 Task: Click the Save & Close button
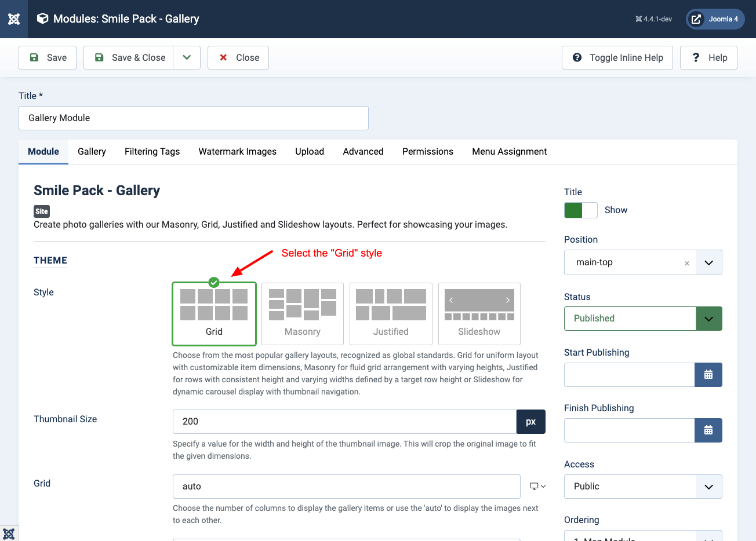[129, 58]
